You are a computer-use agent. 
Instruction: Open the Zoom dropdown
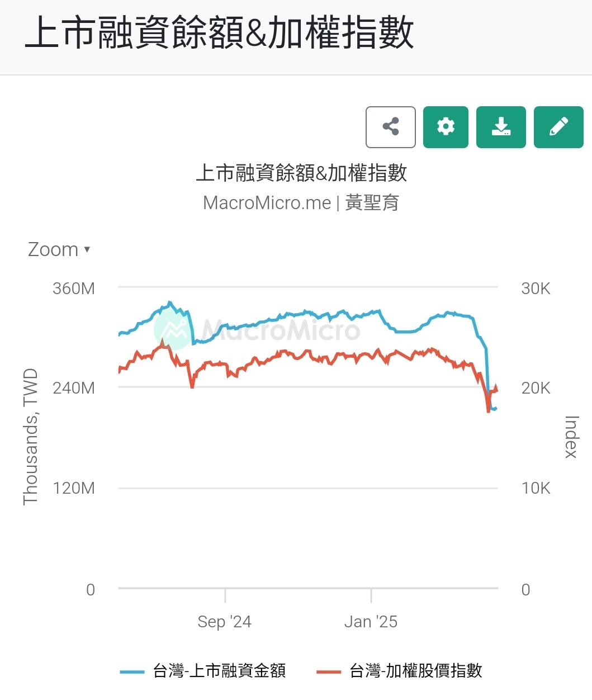coord(53,249)
